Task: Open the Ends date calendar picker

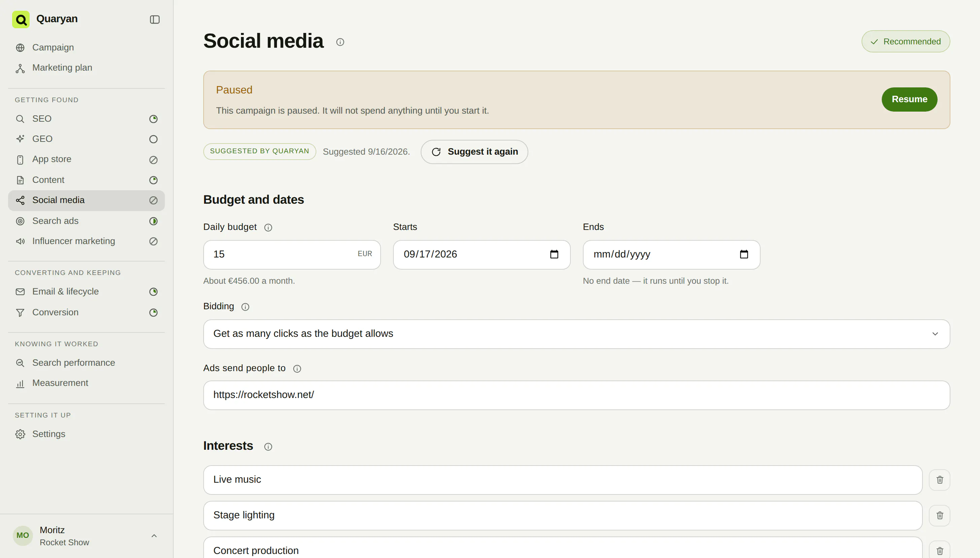Action: (x=744, y=254)
